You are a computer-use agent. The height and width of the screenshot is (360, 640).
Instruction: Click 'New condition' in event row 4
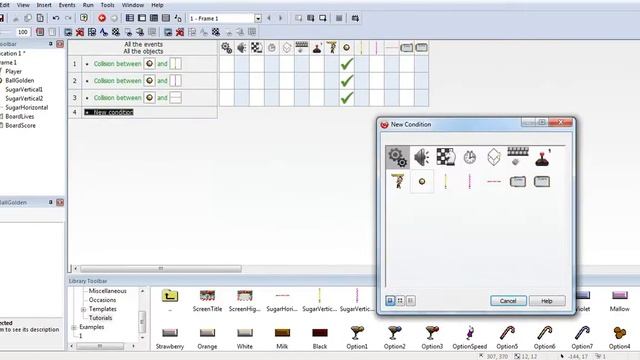click(109, 112)
